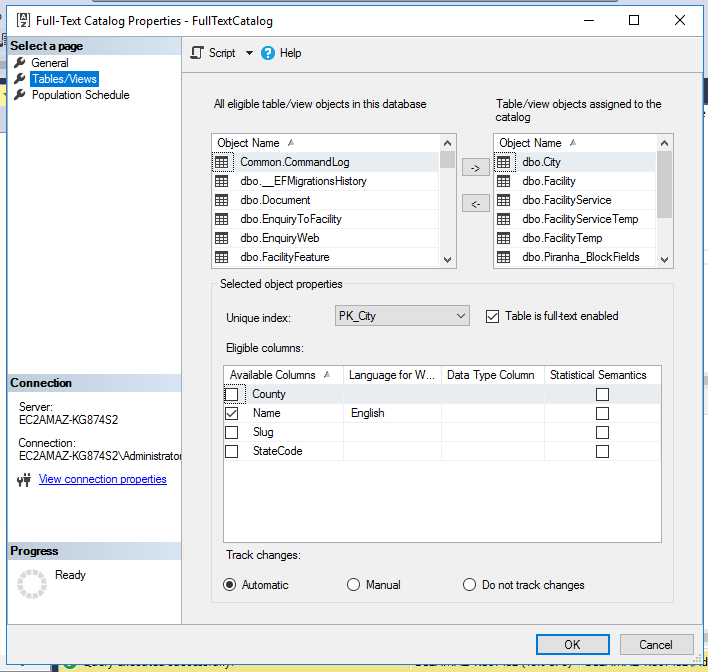
Task: Select the Tables/Views page
Action: click(64, 79)
